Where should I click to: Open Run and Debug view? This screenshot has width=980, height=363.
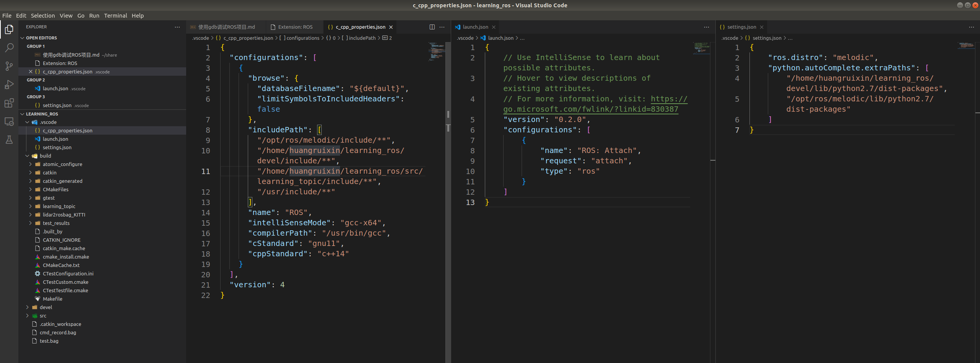(x=9, y=85)
